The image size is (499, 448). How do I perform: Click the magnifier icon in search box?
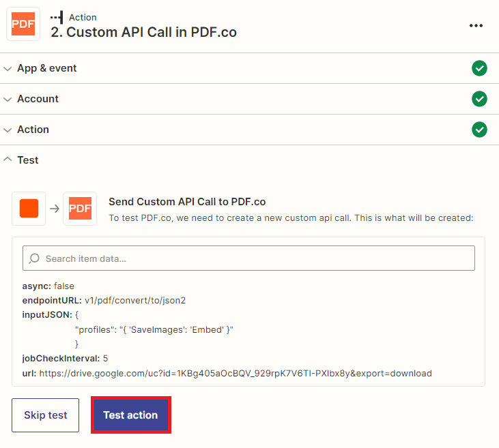(35, 258)
